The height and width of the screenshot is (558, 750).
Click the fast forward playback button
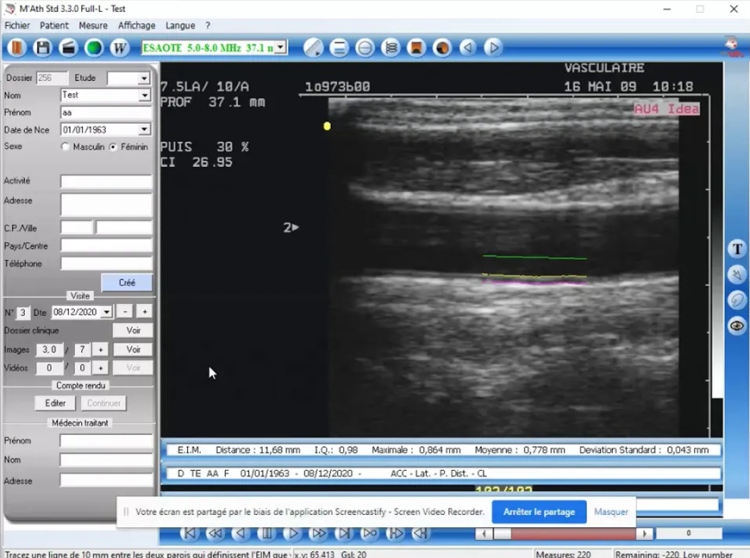319,533
